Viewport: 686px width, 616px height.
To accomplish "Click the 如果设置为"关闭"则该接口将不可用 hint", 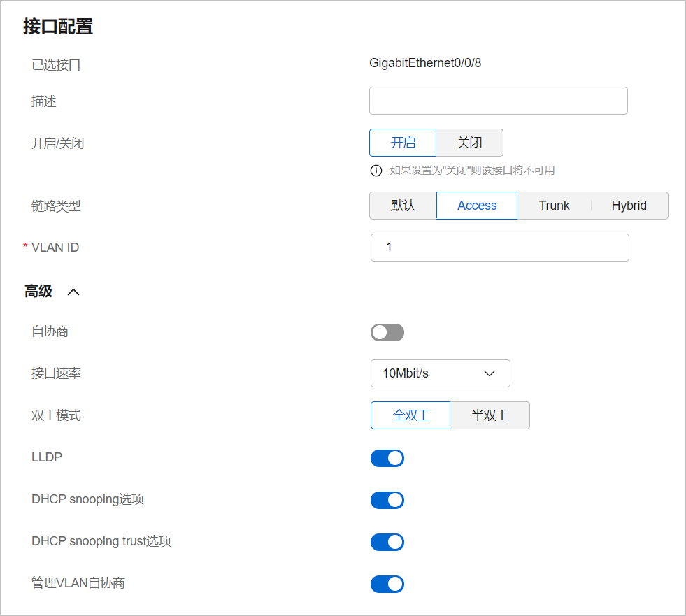I will [x=472, y=171].
